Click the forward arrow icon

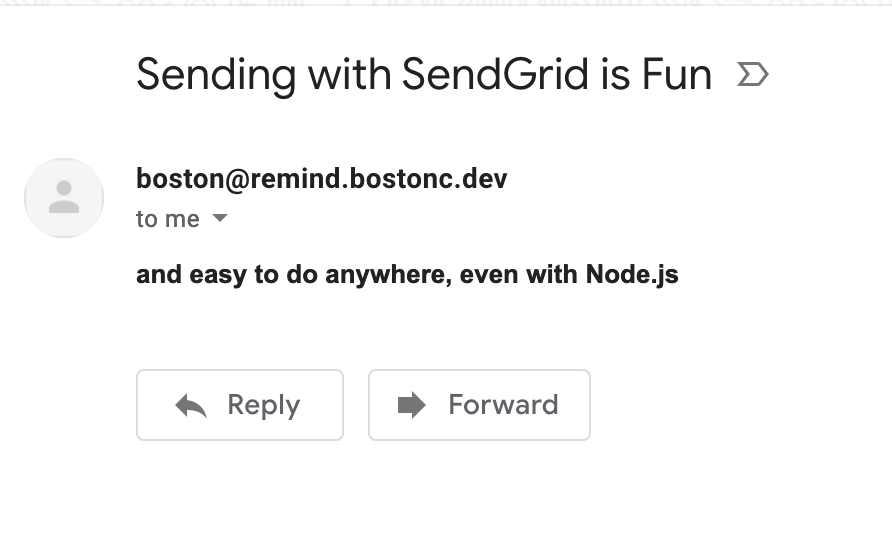tap(411, 405)
